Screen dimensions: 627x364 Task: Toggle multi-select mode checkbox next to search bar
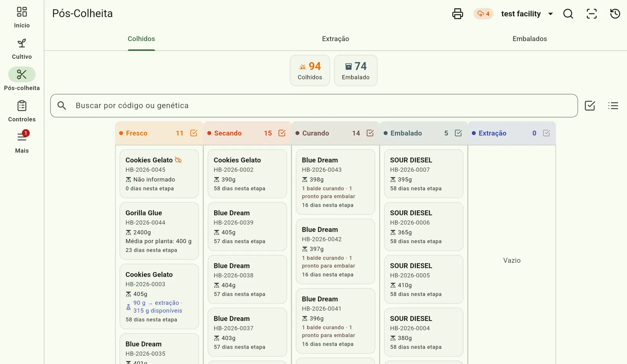point(590,106)
